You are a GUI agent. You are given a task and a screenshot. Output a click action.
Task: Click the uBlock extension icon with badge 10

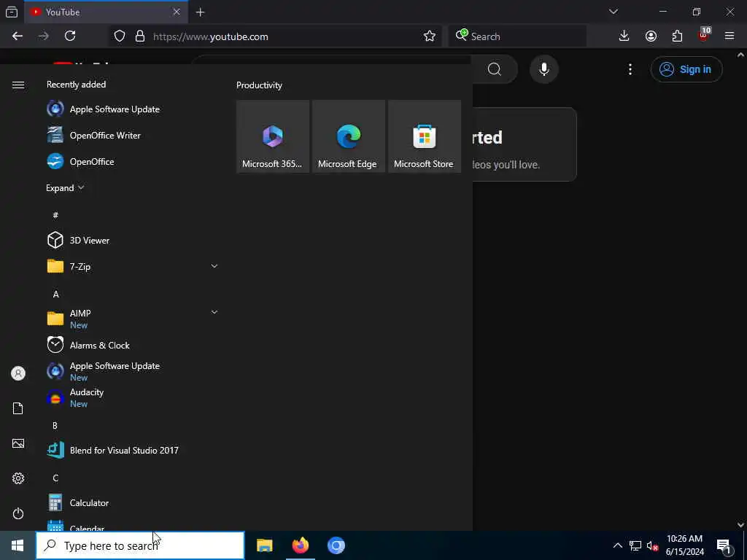click(704, 35)
